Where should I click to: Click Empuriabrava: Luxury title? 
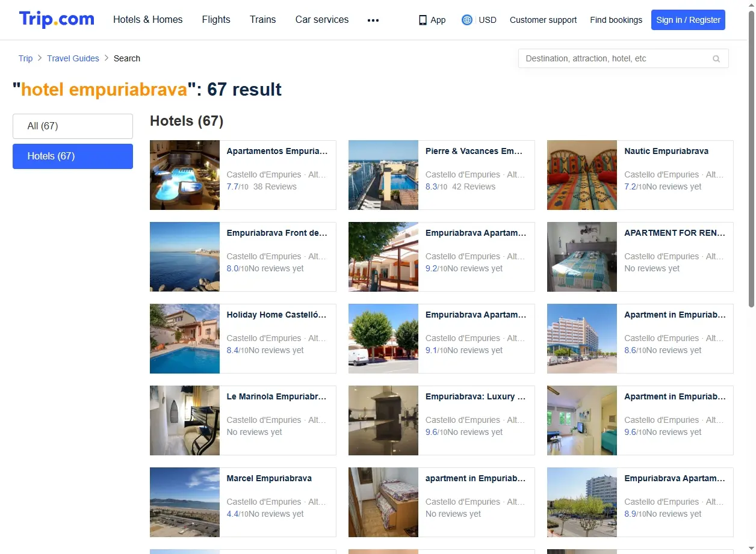476,396
